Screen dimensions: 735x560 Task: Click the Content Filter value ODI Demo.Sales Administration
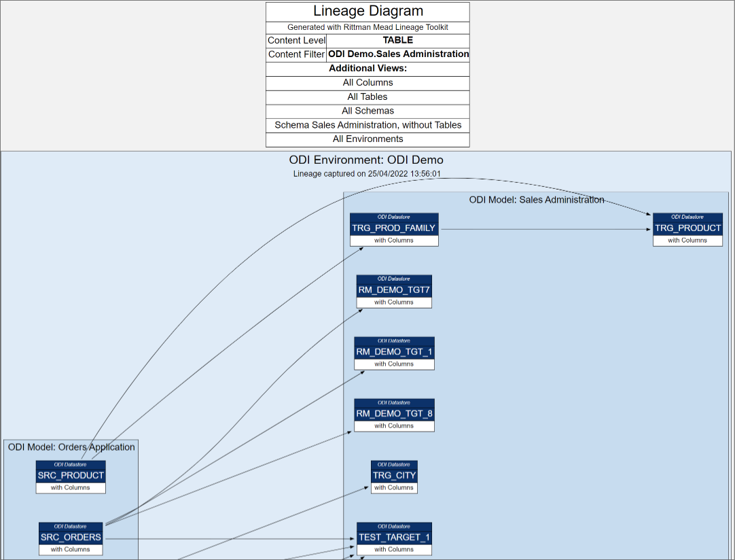[x=398, y=54]
